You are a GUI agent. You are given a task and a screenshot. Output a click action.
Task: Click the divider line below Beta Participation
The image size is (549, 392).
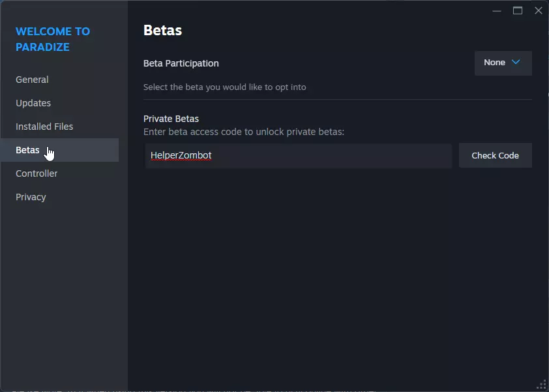[x=337, y=100]
